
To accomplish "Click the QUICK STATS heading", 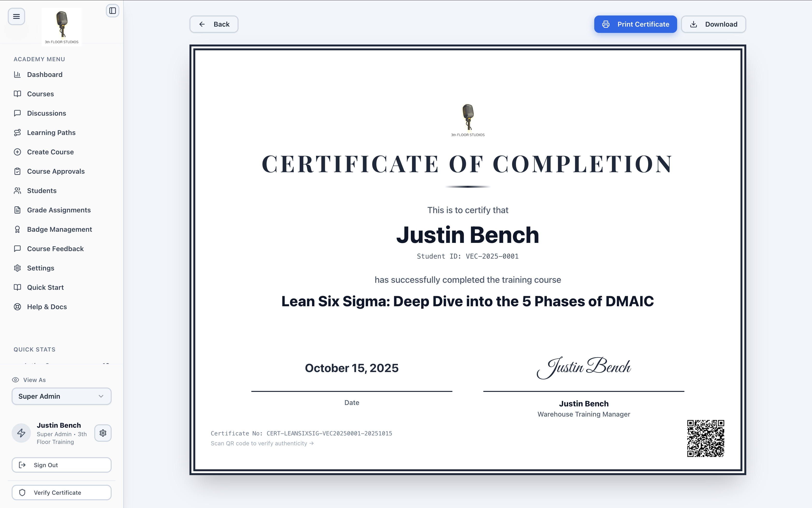I will pyautogui.click(x=35, y=349).
